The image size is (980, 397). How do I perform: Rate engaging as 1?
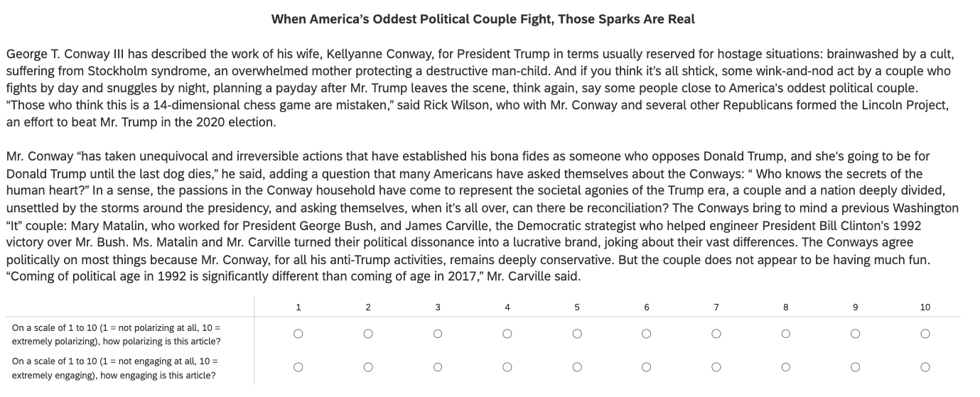(x=298, y=367)
